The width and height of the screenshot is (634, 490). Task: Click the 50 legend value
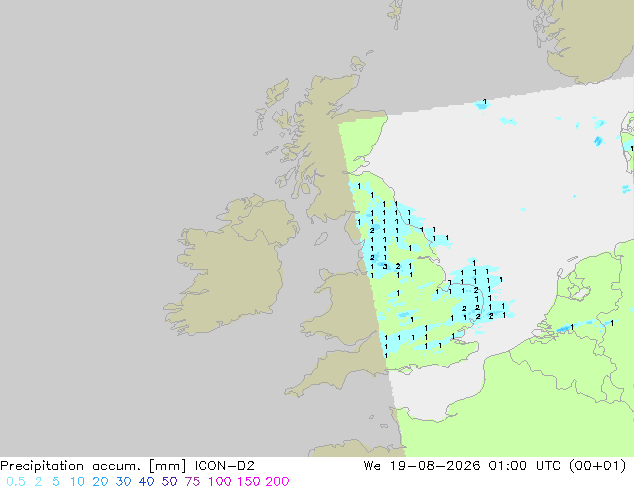169,482
